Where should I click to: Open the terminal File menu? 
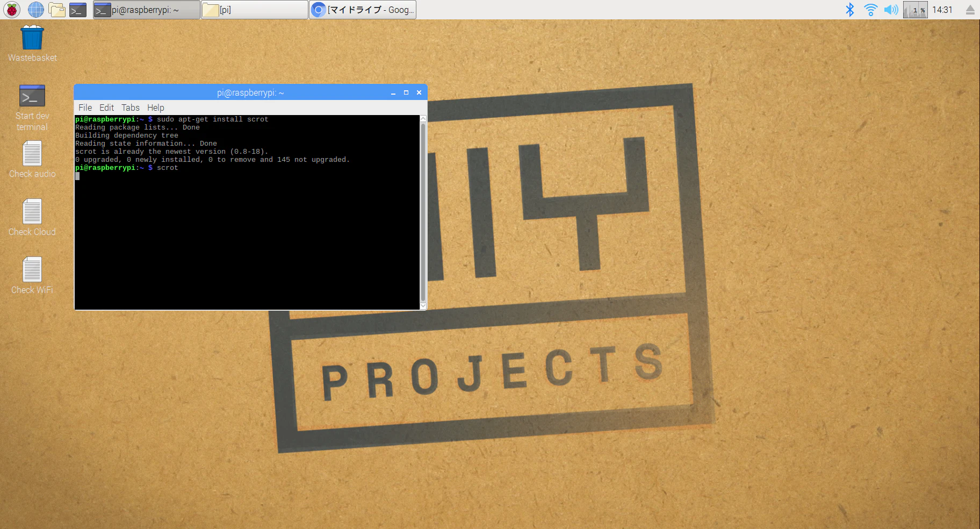click(x=85, y=108)
